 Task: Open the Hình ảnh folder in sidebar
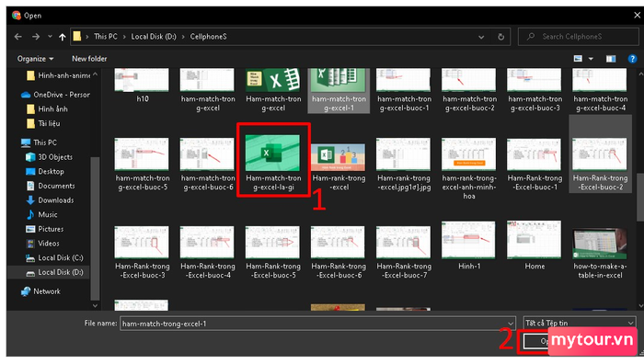click(47, 109)
